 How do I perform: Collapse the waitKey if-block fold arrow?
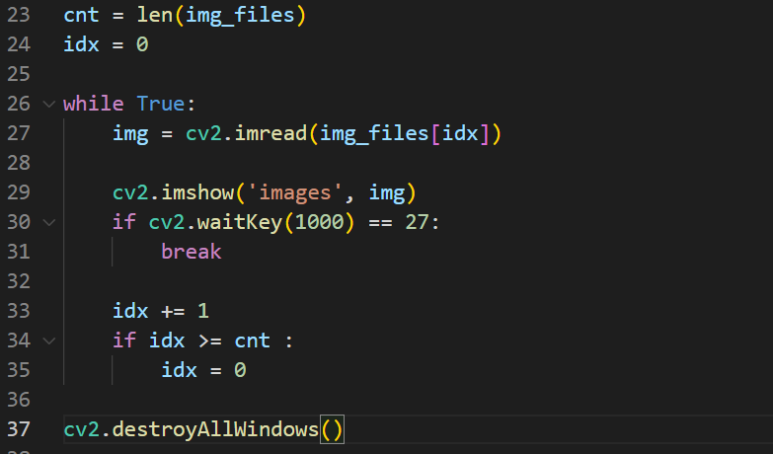click(49, 222)
